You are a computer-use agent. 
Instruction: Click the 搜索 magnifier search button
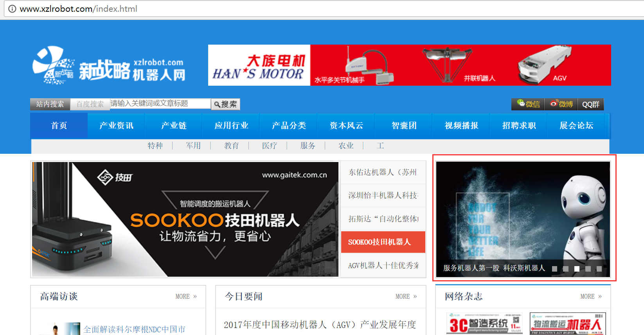coord(225,104)
